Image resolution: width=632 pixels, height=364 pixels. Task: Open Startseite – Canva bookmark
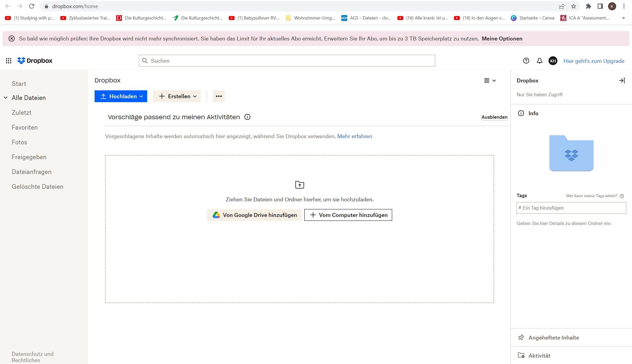tap(532, 18)
